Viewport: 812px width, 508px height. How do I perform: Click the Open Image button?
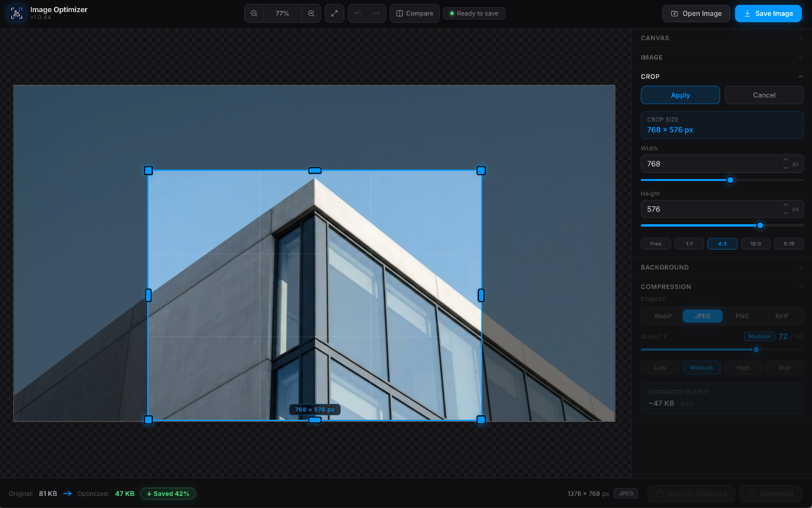coord(696,13)
